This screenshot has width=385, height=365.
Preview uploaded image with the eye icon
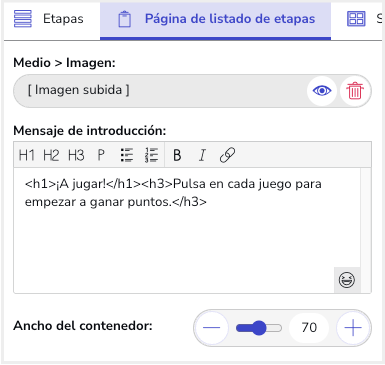point(322,91)
